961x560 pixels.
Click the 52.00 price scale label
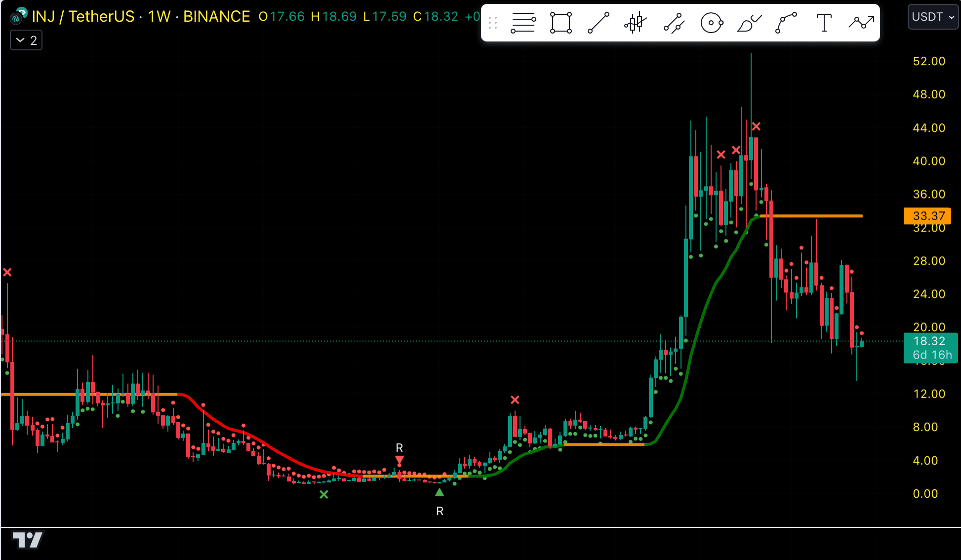pyautogui.click(x=929, y=61)
